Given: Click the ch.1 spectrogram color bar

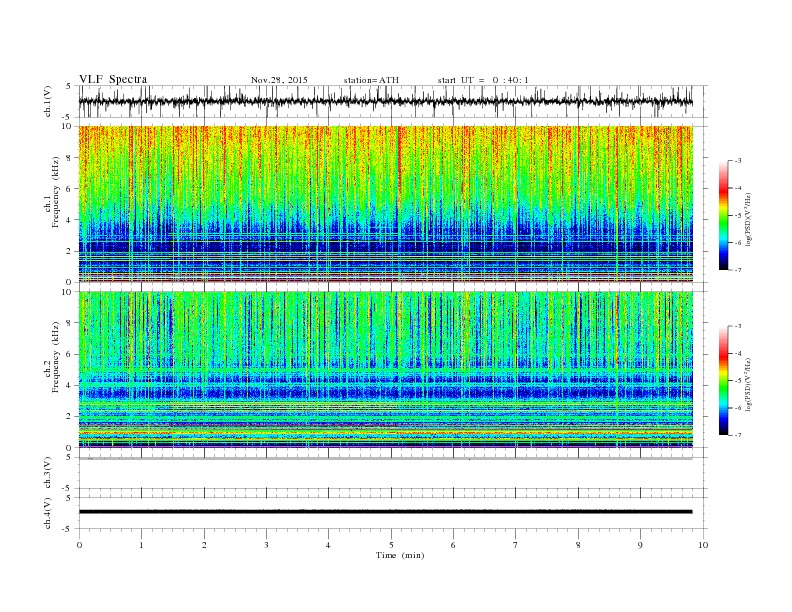Looking at the screenshot, I should click(723, 216).
